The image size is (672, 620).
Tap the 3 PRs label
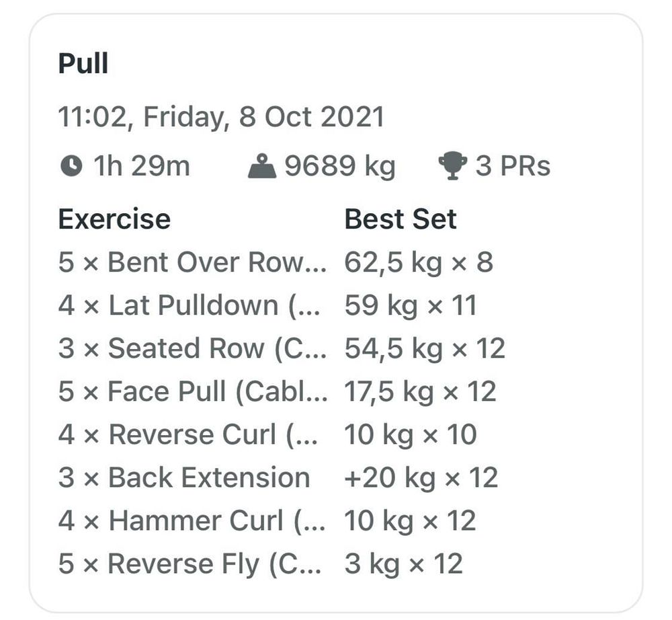point(513,166)
